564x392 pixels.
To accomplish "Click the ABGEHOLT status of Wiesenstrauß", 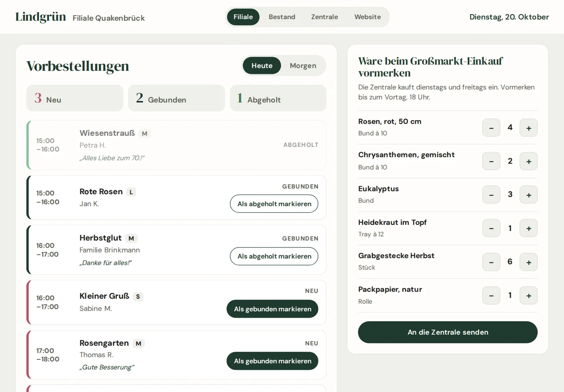I will [x=301, y=145].
